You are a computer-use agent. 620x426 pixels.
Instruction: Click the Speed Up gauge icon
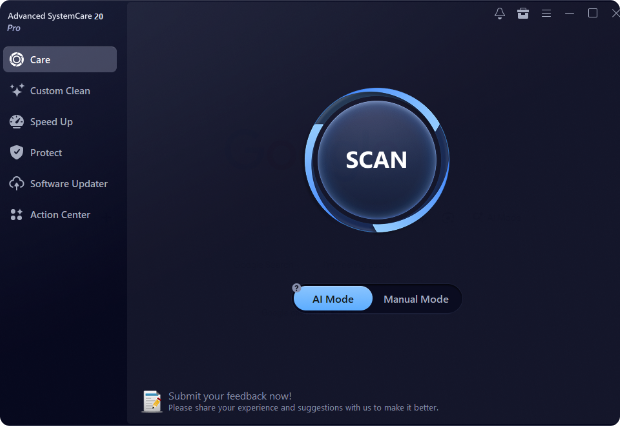[x=17, y=121]
